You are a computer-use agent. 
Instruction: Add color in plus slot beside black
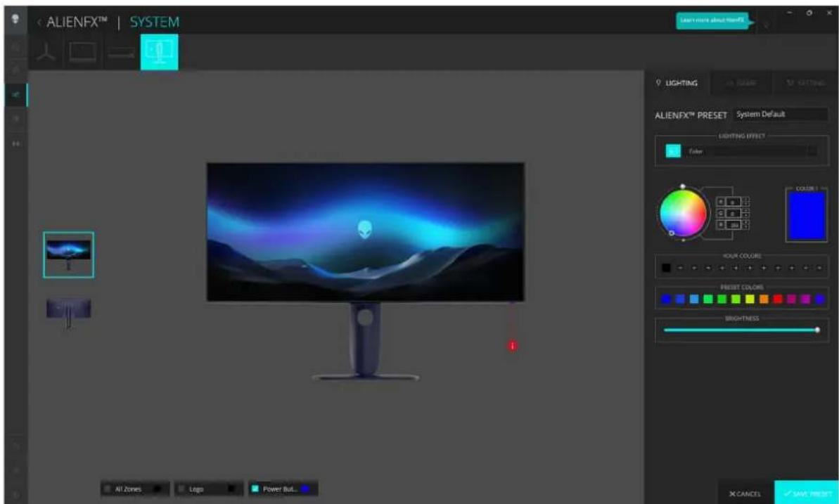tap(680, 268)
